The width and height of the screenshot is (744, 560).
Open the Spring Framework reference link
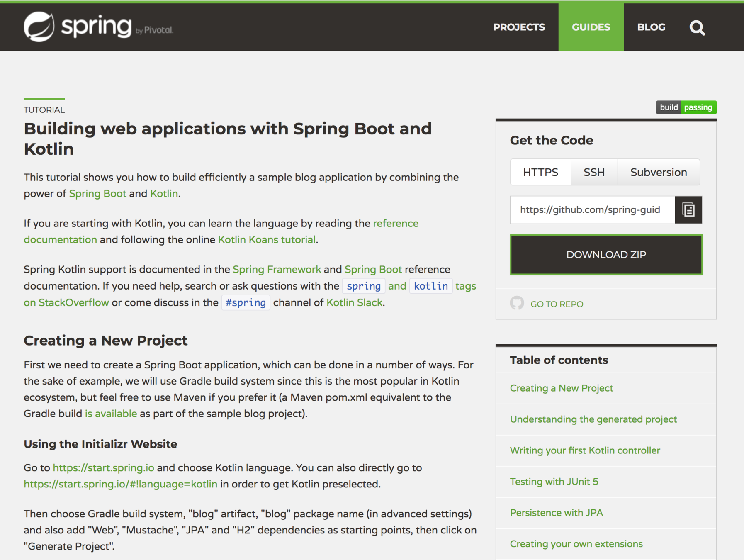point(277,270)
